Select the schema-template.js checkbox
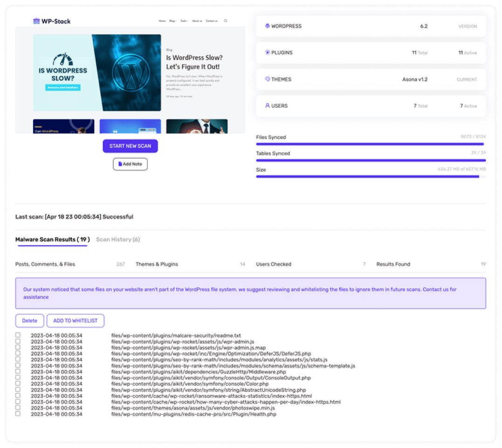This screenshot has height=448, width=502. [x=18, y=365]
